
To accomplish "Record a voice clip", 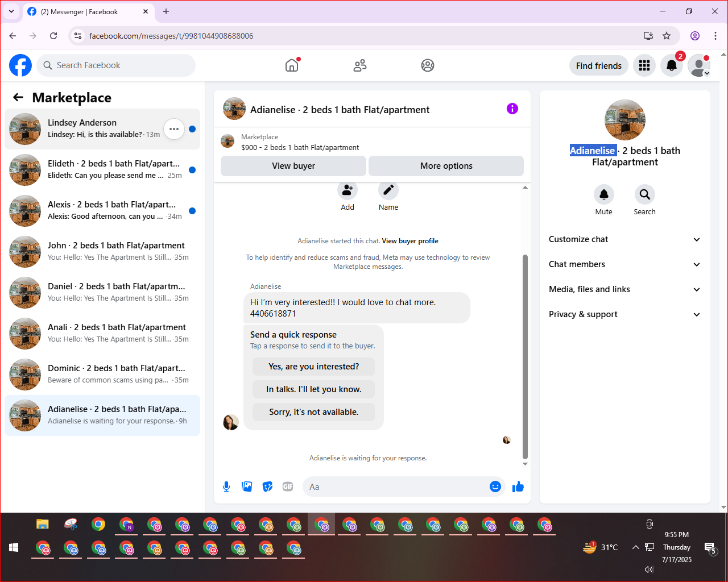I will 226,487.
